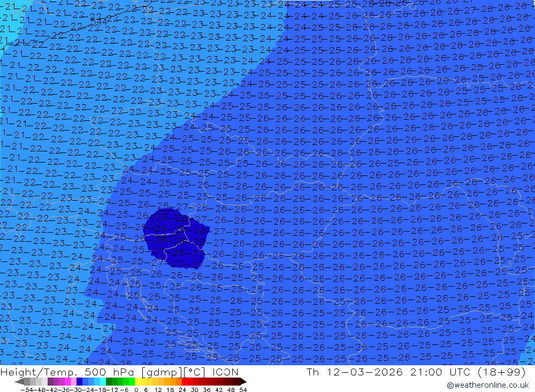Select the dark blue legend swatch above -30
The image size is (535, 392).
click(x=79, y=381)
